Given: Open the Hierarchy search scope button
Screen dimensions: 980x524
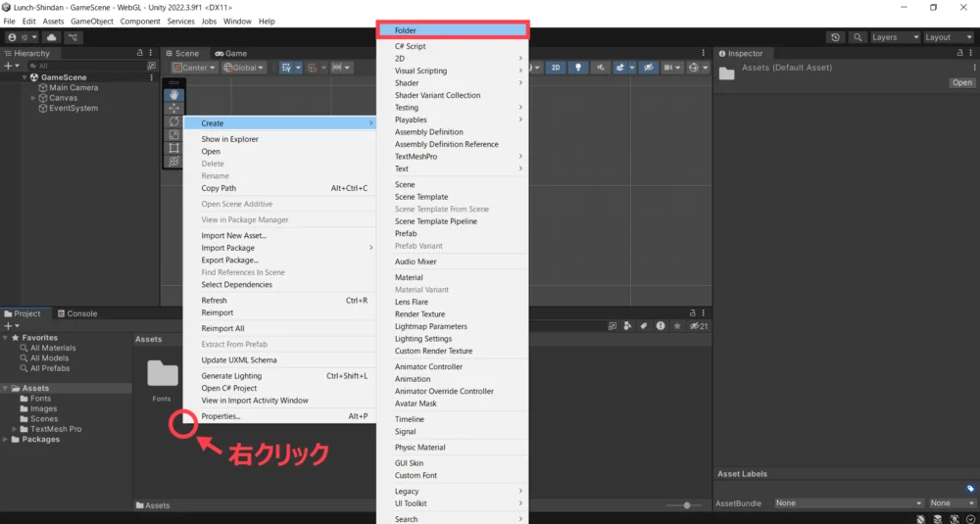Looking at the screenshot, I should click(151, 66).
